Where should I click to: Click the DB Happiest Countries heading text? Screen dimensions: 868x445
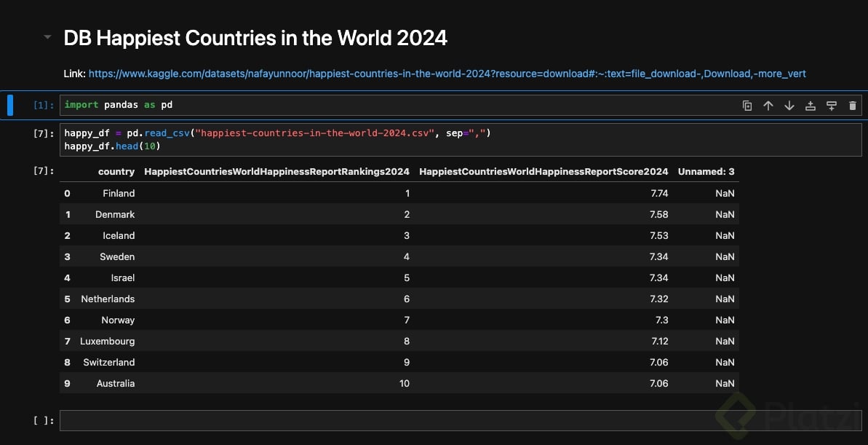[x=255, y=38]
